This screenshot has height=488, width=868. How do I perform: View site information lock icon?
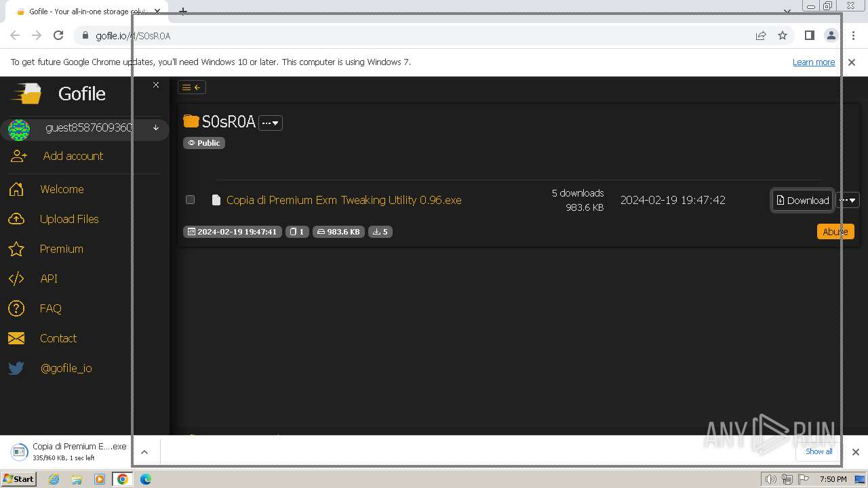coord(85,35)
